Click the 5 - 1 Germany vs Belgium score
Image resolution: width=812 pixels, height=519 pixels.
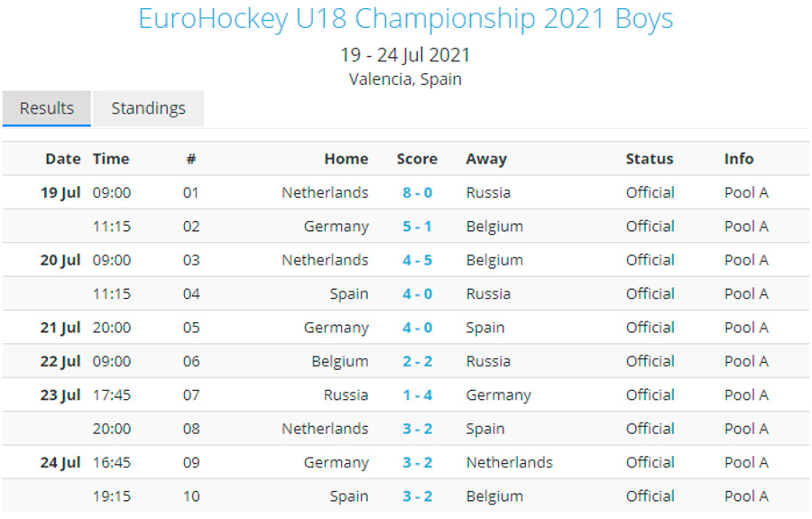(417, 227)
